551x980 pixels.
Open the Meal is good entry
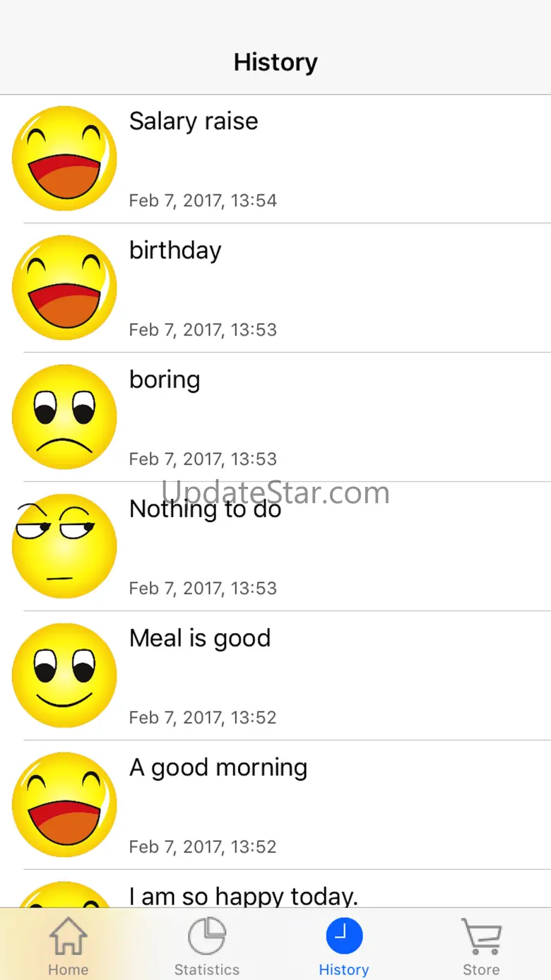pyautogui.click(x=200, y=638)
